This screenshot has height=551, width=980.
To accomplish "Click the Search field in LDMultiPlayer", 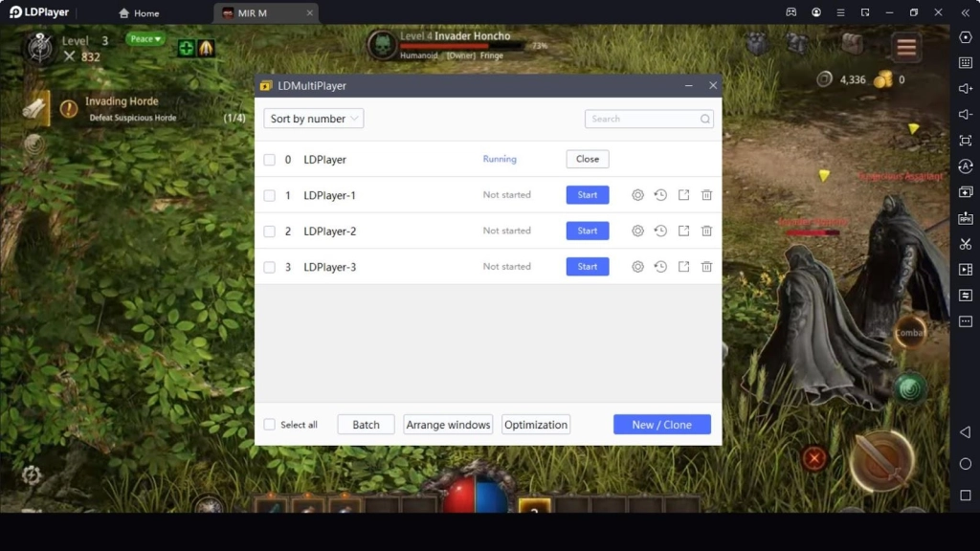I will [x=649, y=119].
